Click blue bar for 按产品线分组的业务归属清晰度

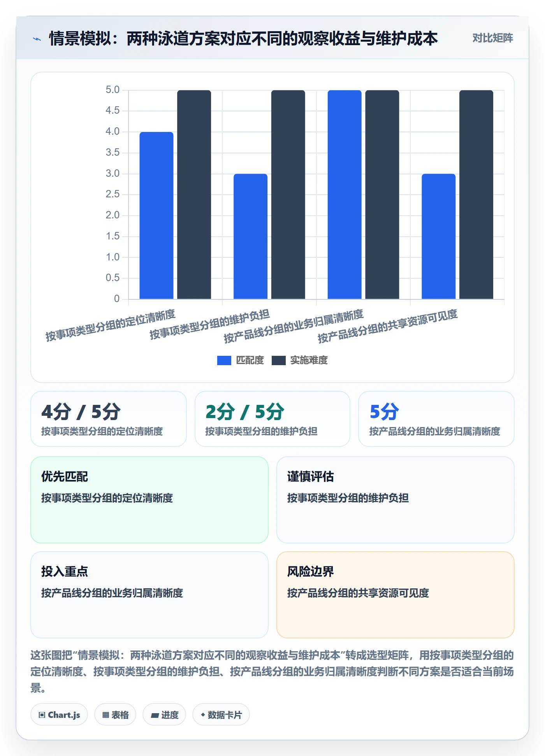(x=345, y=195)
